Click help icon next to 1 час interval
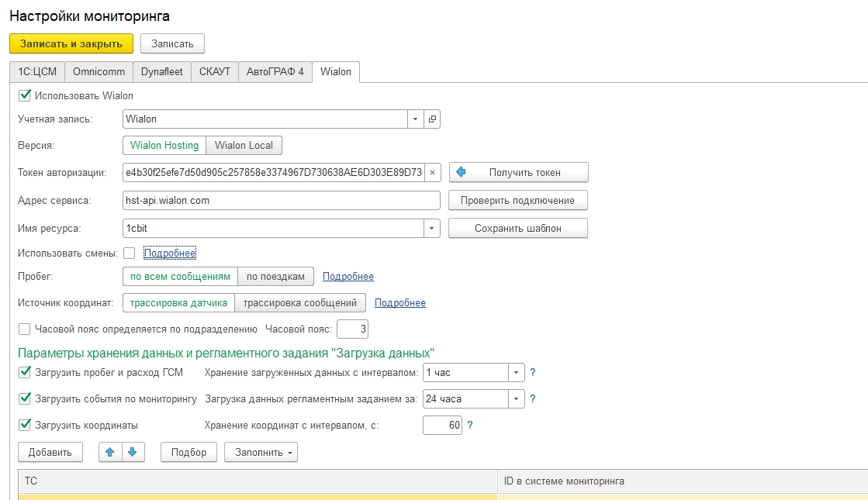 (533, 373)
